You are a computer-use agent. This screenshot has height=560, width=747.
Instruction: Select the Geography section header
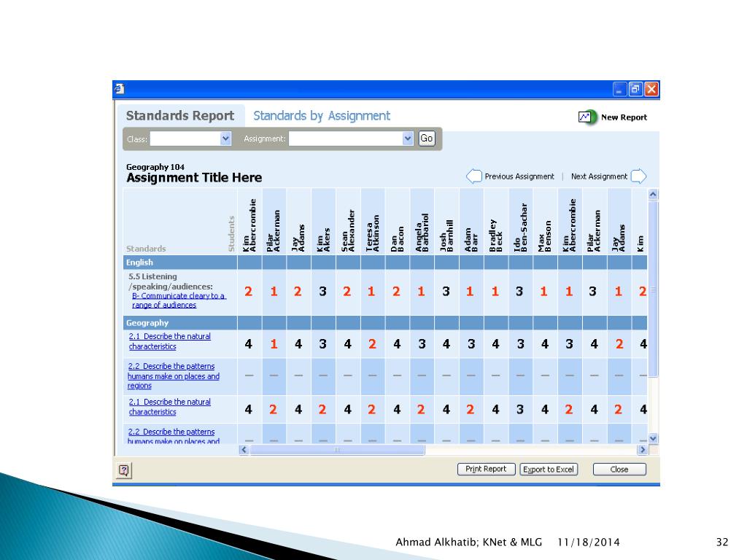click(180, 323)
